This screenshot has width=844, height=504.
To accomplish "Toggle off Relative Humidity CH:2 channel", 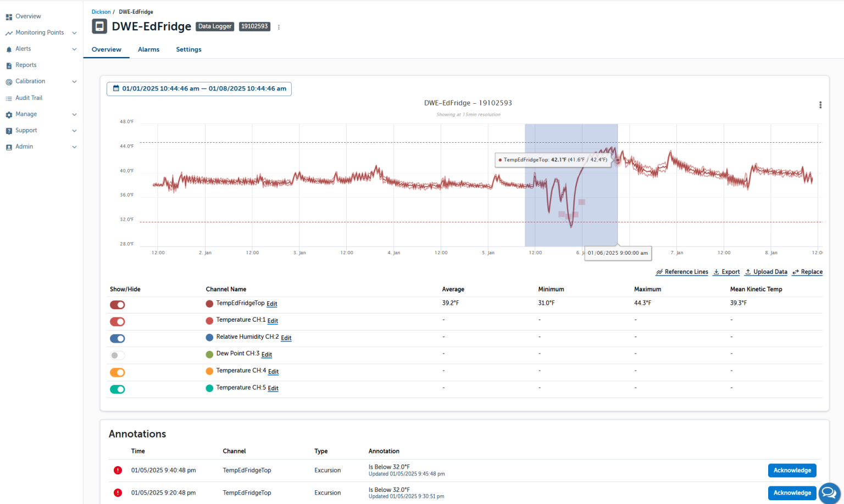I will (118, 339).
